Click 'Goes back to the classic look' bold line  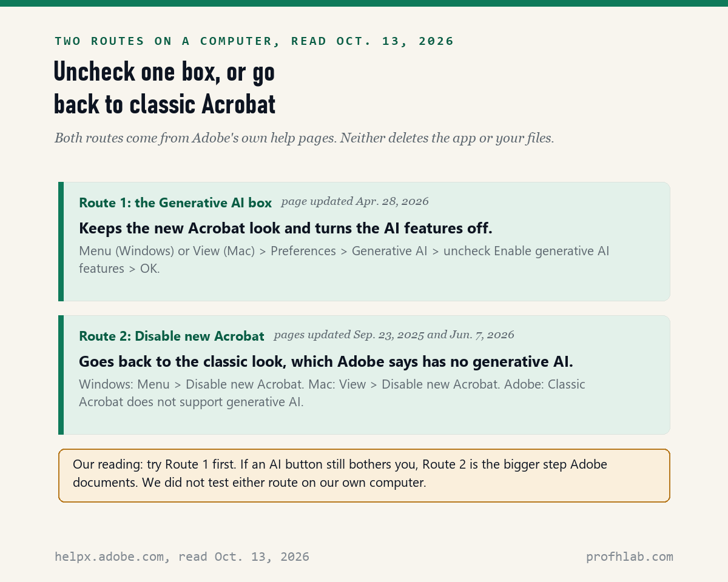(326, 362)
